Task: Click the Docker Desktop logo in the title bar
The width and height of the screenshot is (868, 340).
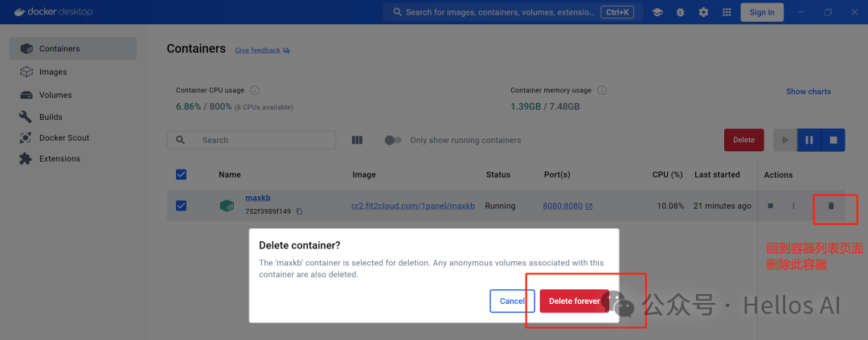Action: pyautogui.click(x=54, y=11)
